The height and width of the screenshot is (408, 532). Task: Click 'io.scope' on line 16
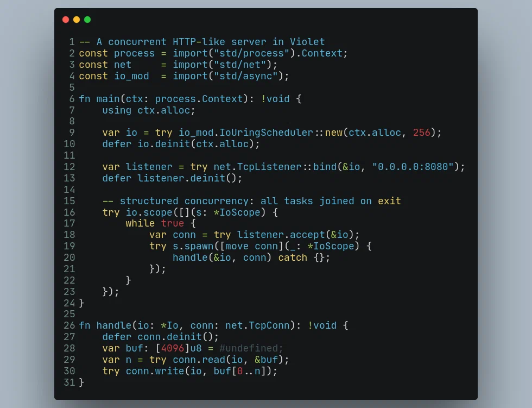pos(149,212)
